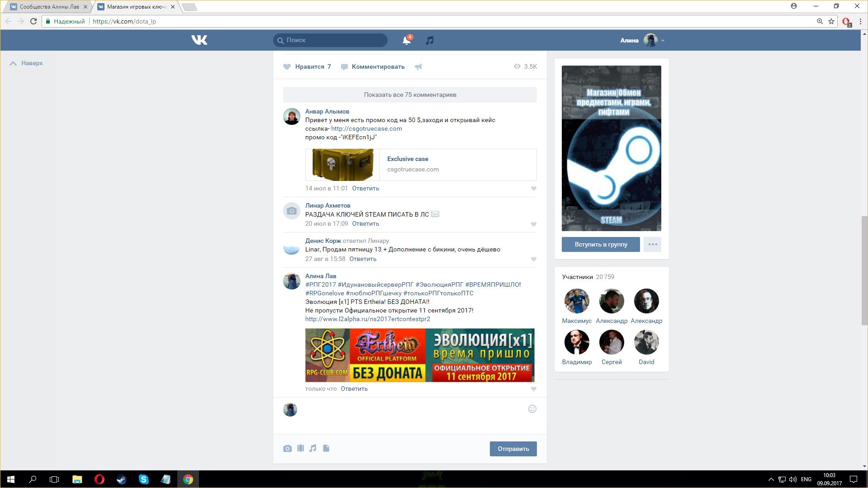
Task: Open Анвар Алымов's profile name
Action: pos(327,111)
